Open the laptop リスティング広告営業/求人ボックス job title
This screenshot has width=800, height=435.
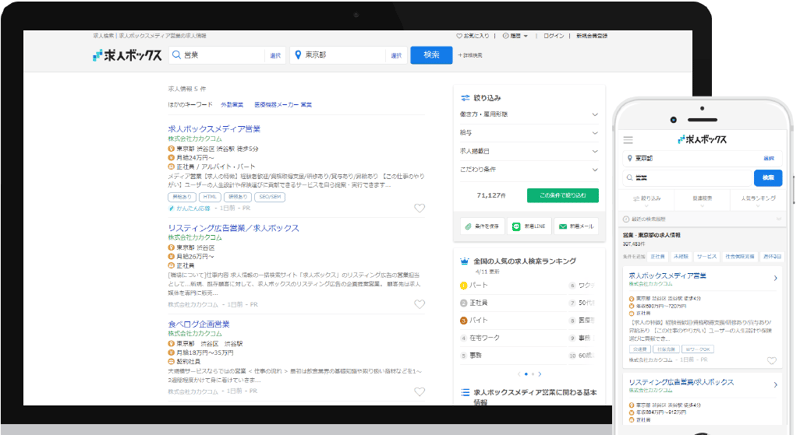tap(234, 228)
